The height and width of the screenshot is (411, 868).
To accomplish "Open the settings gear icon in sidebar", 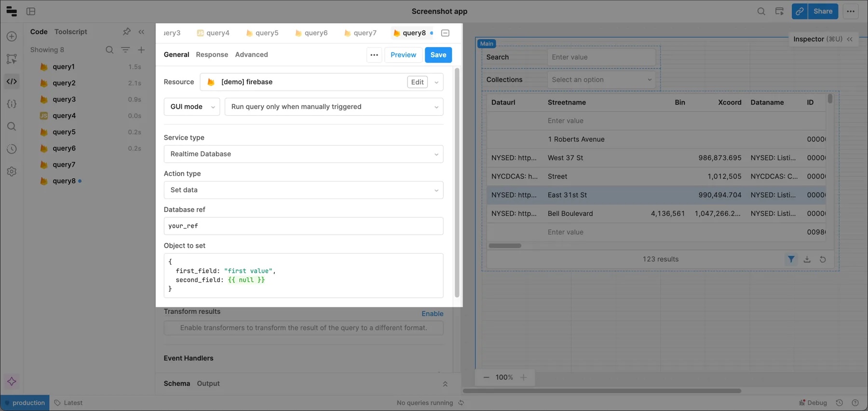I will click(12, 172).
